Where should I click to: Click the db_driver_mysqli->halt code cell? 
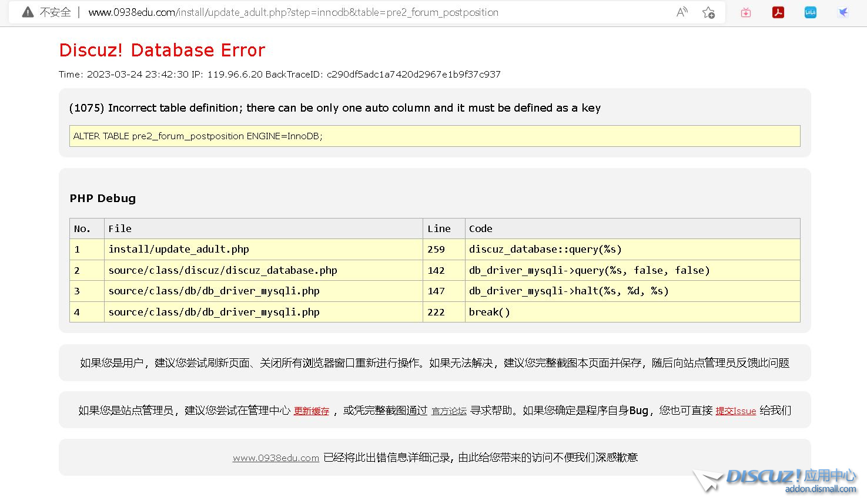click(x=568, y=291)
